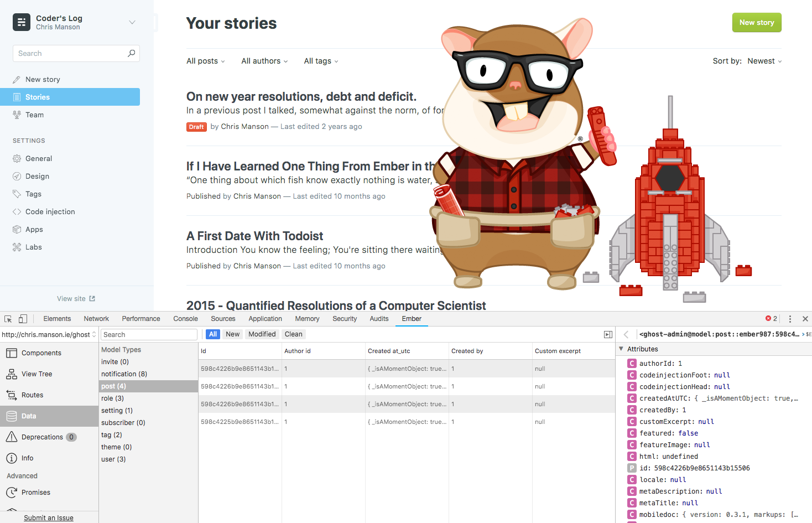
Task: Click the featured: false attribute
Action: pos(668,433)
